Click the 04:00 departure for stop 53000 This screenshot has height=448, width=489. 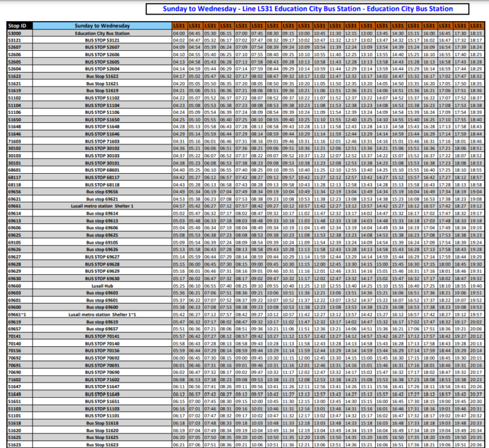click(178, 33)
